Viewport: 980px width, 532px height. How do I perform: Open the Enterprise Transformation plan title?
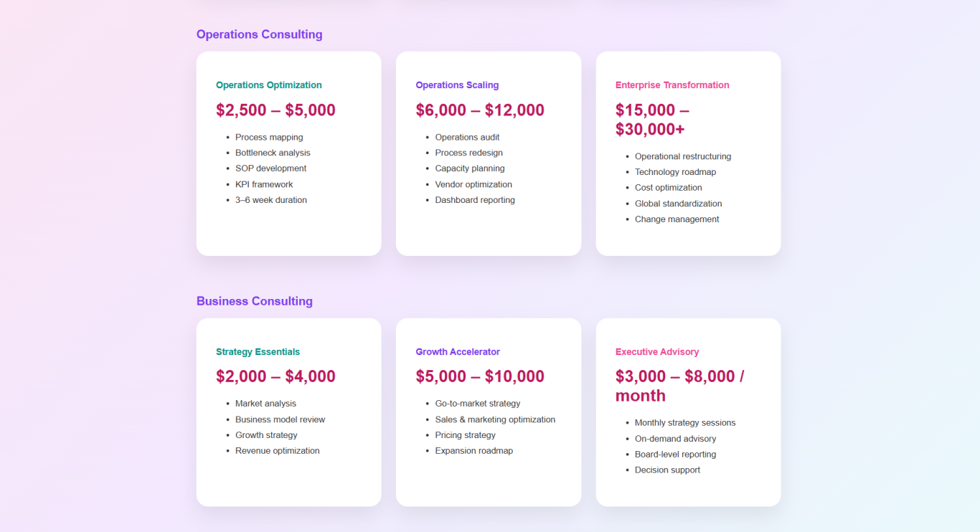[x=672, y=85]
